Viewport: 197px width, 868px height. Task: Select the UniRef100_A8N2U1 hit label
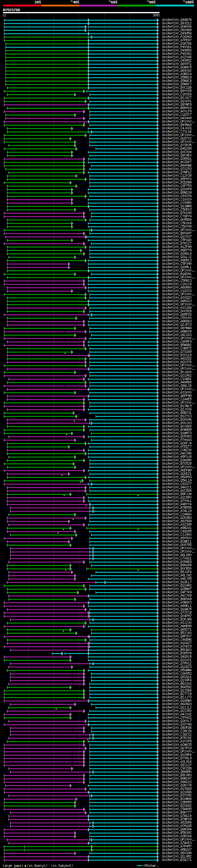pos(177,528)
